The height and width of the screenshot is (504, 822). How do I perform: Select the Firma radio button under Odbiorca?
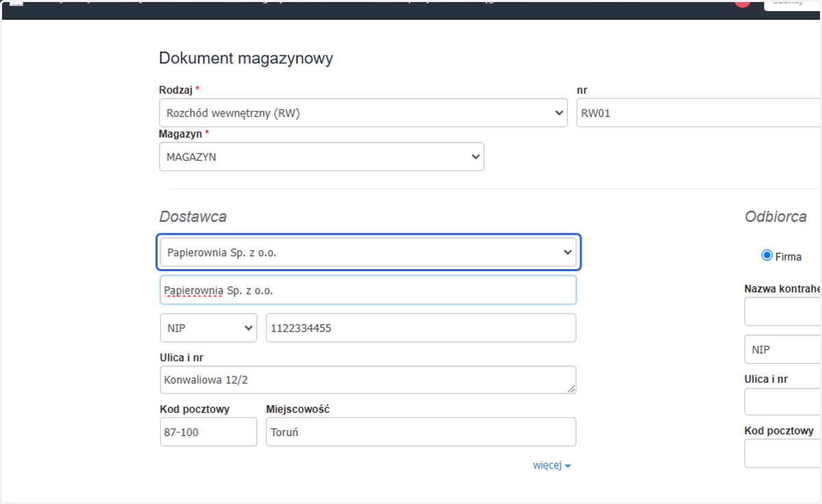click(767, 255)
